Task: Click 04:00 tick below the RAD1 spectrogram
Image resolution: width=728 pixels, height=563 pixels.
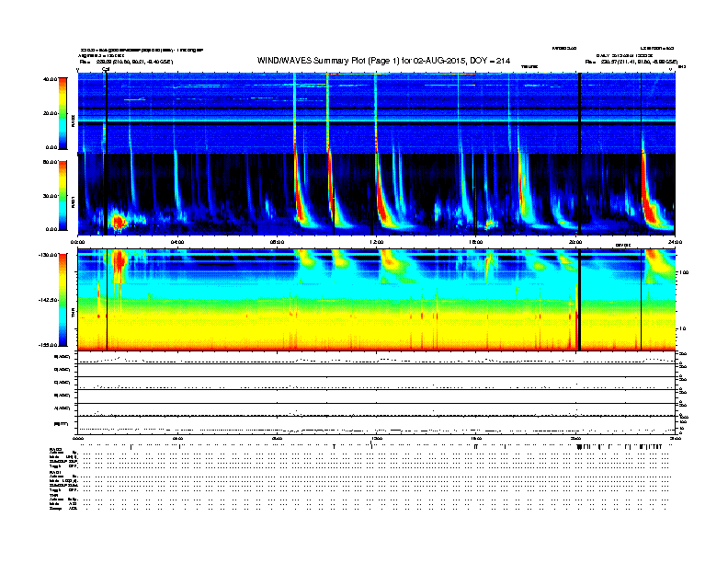Action: tap(177, 242)
